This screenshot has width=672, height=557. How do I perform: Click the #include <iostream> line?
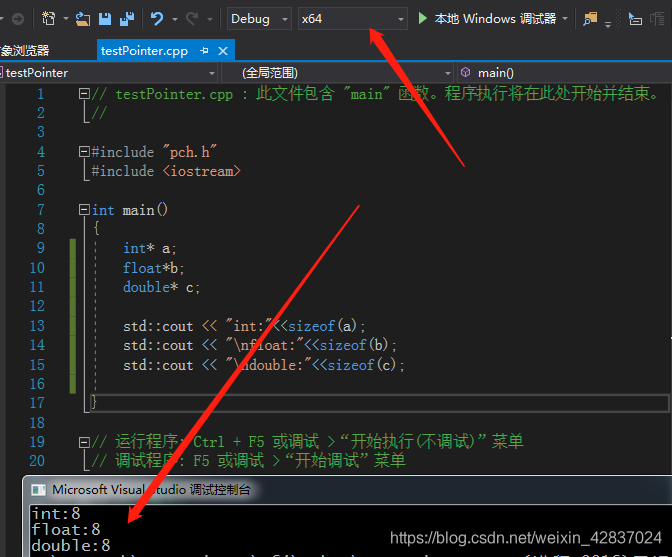pyautogui.click(x=166, y=171)
